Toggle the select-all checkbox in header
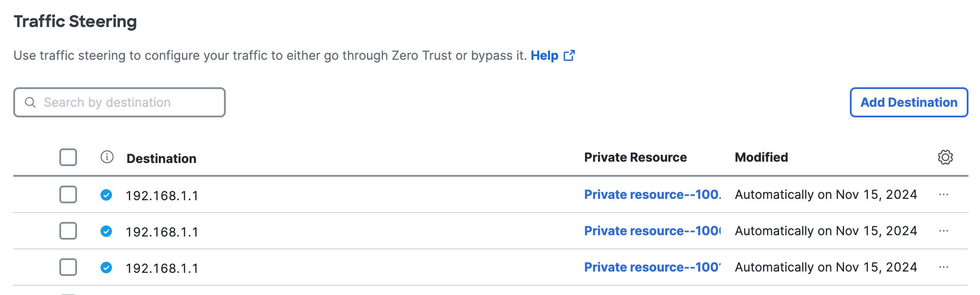 pos(68,157)
